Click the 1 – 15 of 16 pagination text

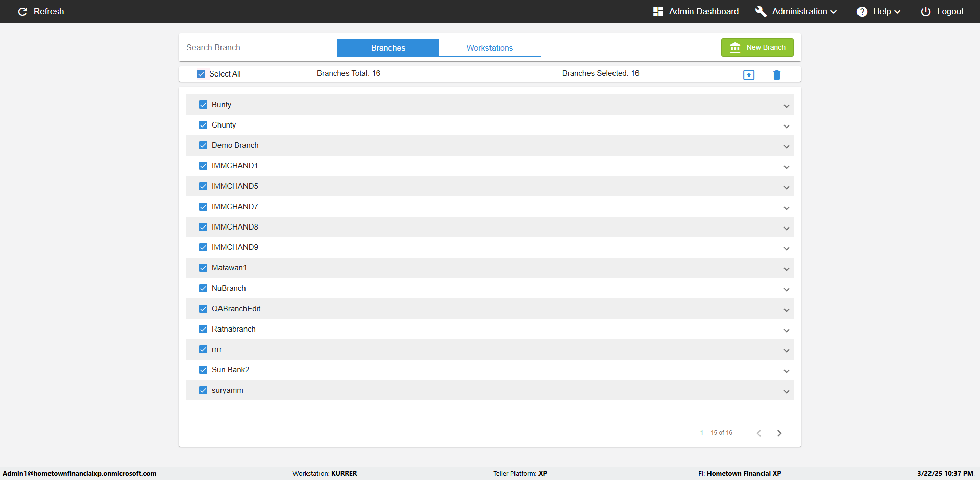click(716, 433)
